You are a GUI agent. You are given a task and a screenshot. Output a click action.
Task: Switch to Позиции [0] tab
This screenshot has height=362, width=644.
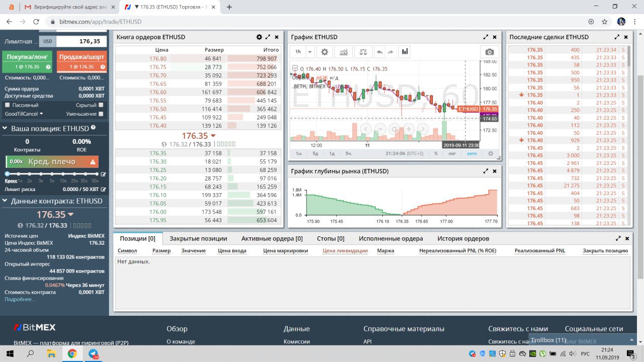coord(137,238)
